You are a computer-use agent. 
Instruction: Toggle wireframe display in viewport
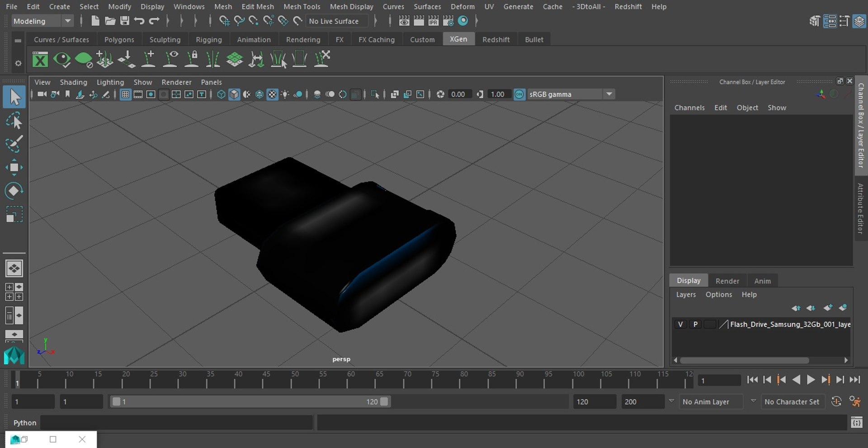221,94
